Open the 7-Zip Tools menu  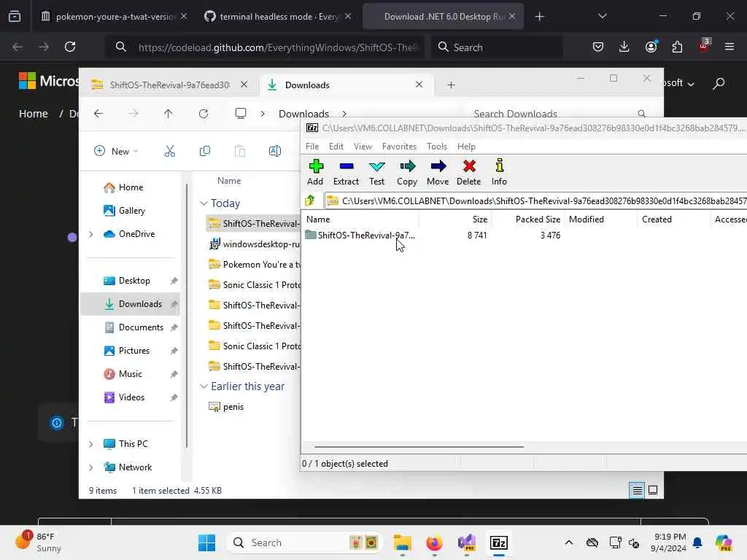click(436, 146)
